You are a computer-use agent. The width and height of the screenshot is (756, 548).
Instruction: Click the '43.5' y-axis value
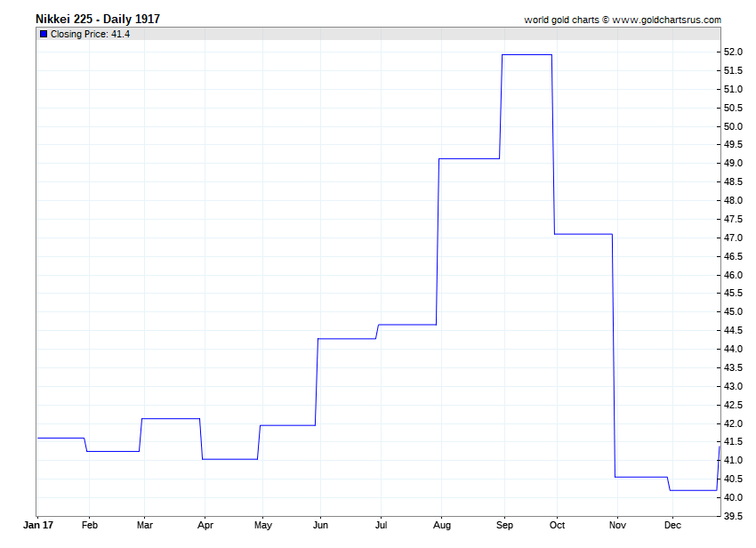pos(733,367)
